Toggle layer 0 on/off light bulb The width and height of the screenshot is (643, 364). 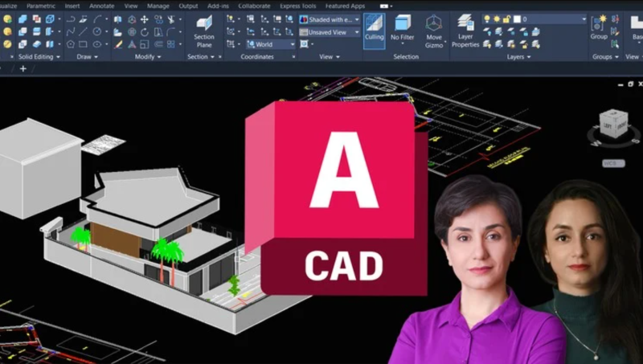[487, 18]
